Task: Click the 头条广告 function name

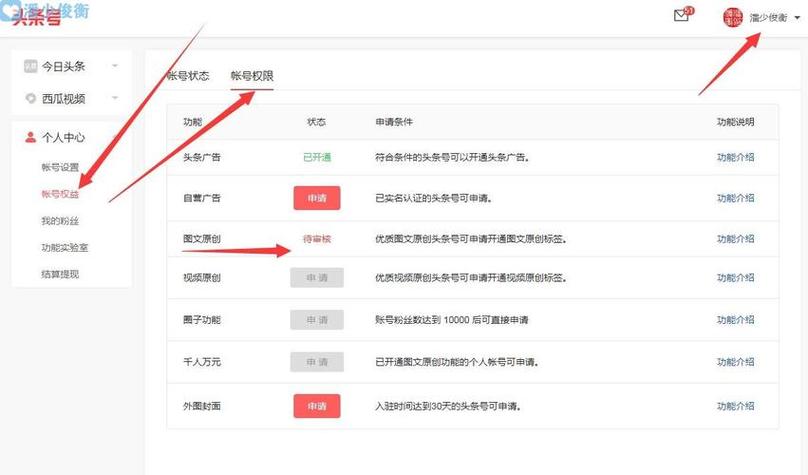Action: tap(202, 157)
